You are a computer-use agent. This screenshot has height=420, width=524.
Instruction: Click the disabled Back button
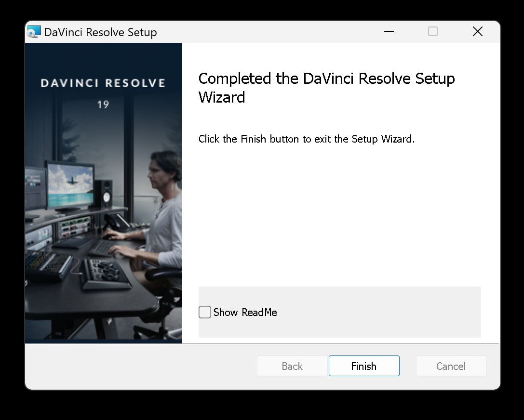[292, 366]
